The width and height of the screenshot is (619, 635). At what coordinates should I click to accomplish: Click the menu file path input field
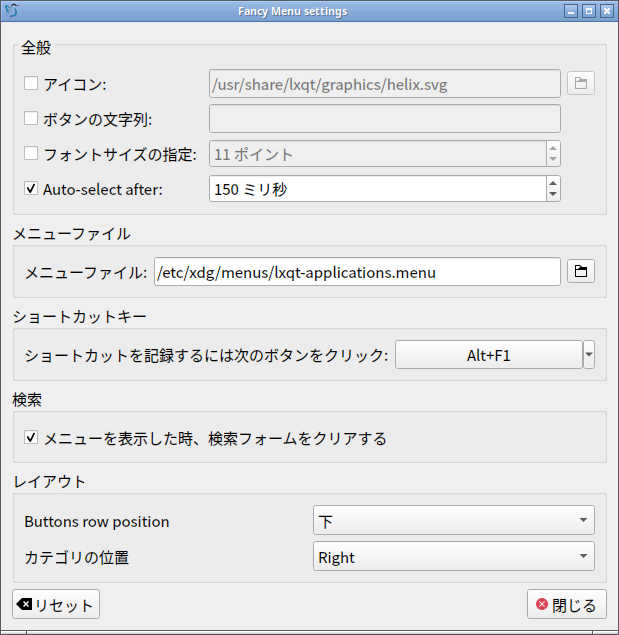[x=357, y=271]
